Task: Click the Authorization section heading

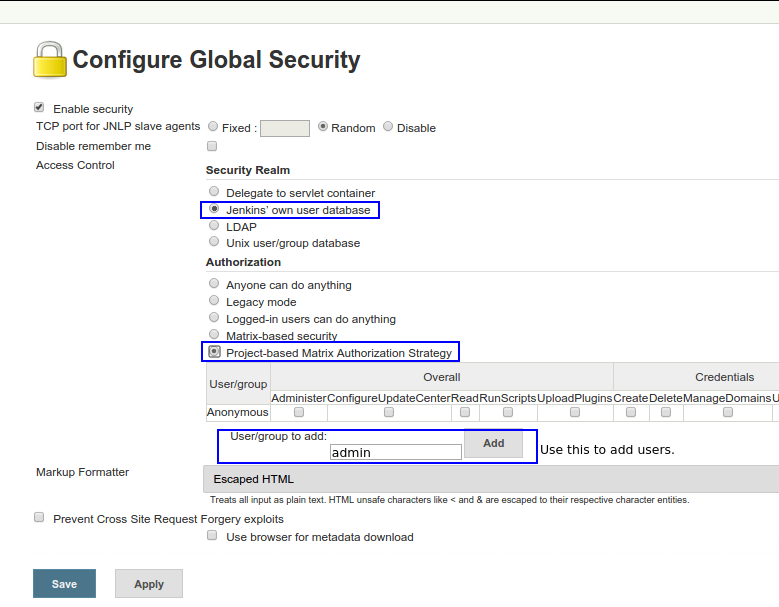Action: [x=243, y=262]
